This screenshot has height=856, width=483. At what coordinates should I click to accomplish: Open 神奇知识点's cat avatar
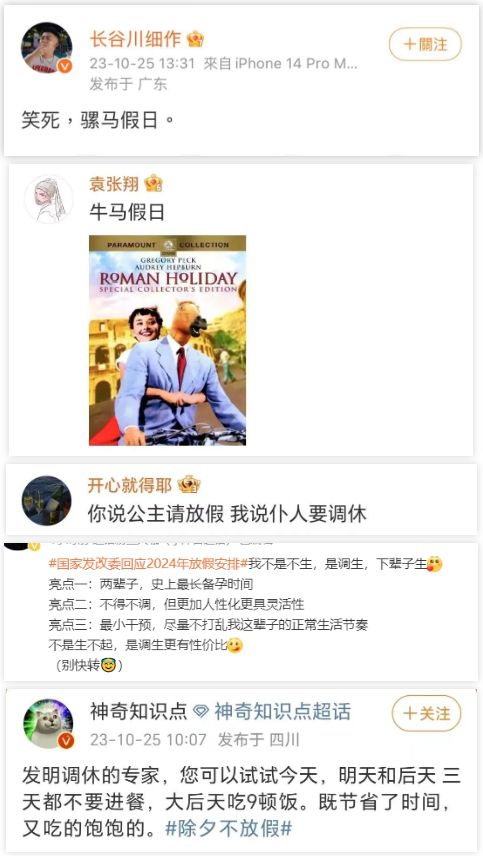click(47, 724)
